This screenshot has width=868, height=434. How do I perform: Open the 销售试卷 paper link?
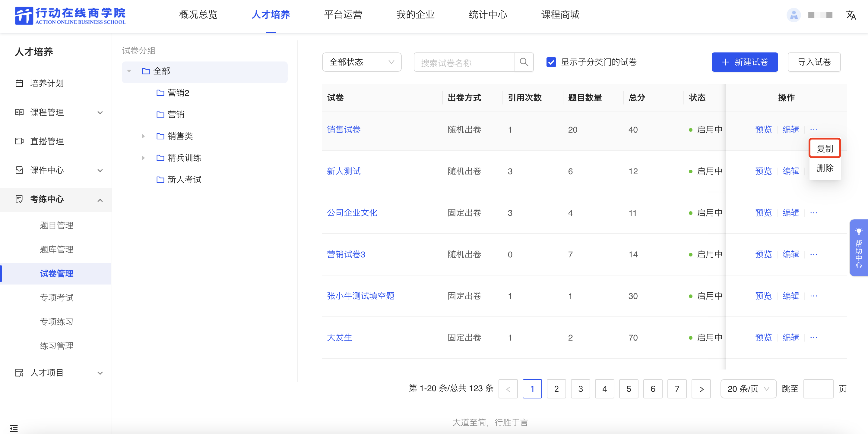[x=344, y=130]
